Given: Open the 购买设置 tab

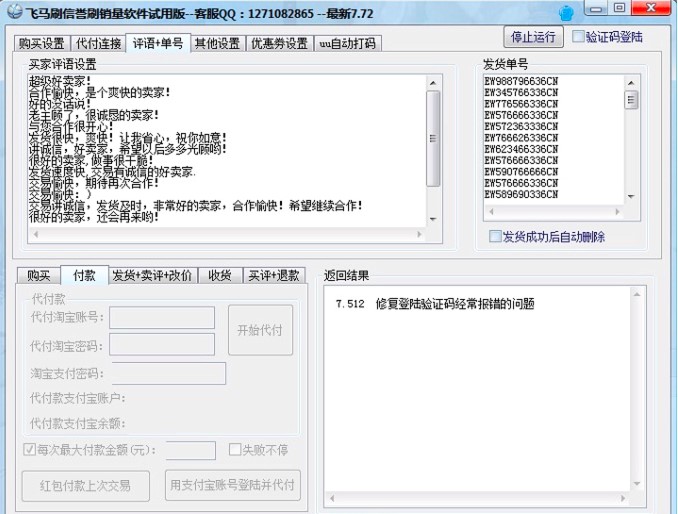Looking at the screenshot, I should point(42,43).
